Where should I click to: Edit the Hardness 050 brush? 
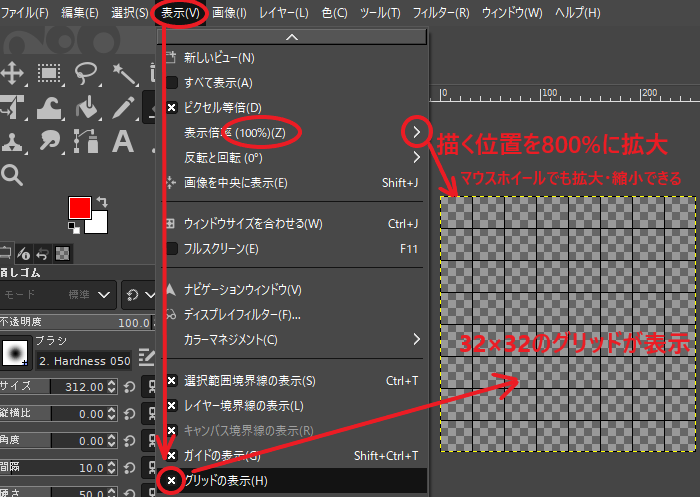tap(146, 357)
